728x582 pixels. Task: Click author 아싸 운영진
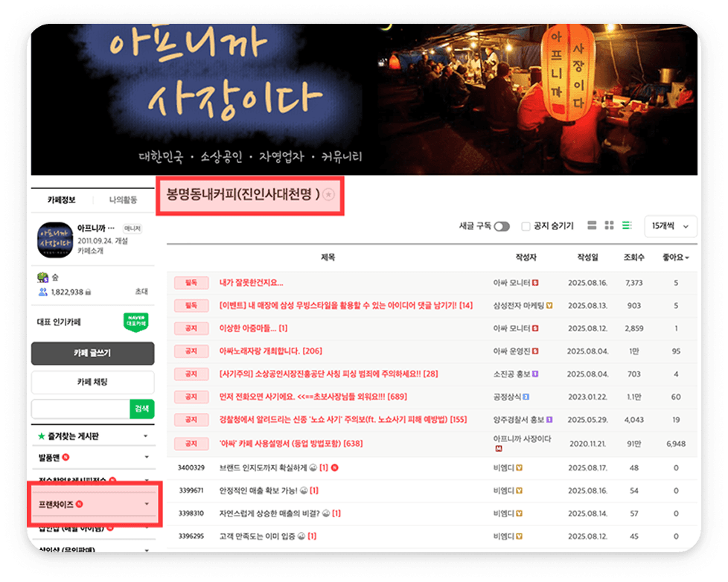tap(511, 351)
